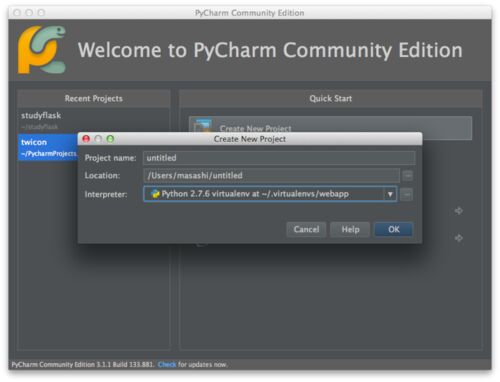This screenshot has height=382, width=500.
Task: Click the upper arrow icon in Quick Start
Action: click(x=459, y=211)
